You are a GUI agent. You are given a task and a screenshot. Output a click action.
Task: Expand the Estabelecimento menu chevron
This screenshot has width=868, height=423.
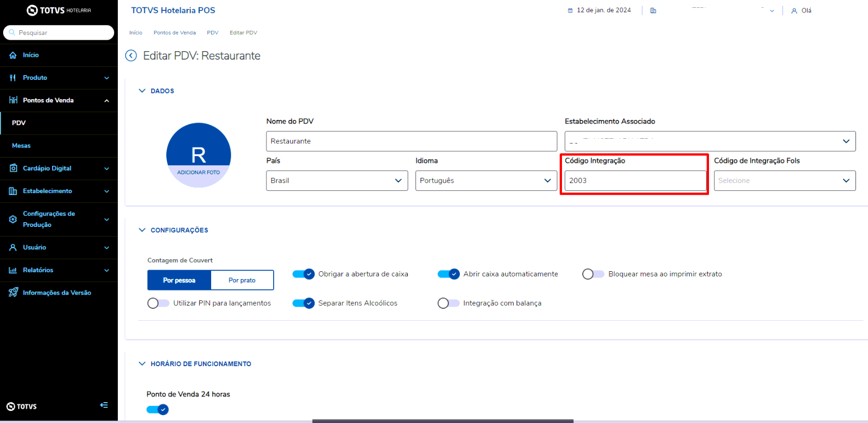[x=106, y=191]
